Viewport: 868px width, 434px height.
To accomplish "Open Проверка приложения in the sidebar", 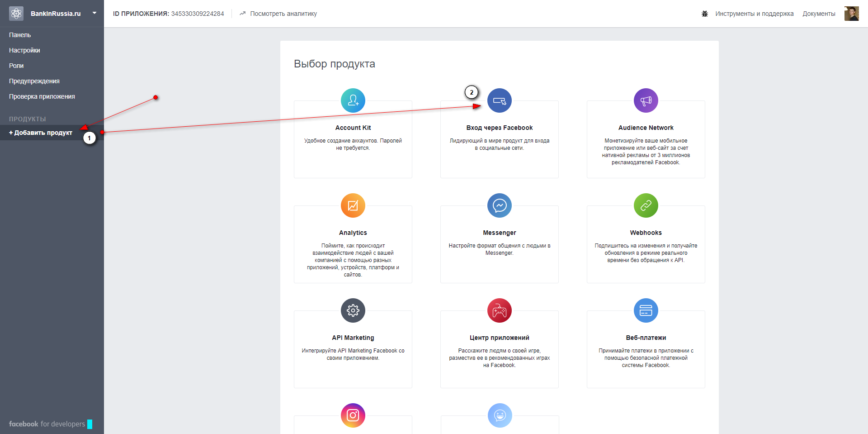I will coord(42,96).
